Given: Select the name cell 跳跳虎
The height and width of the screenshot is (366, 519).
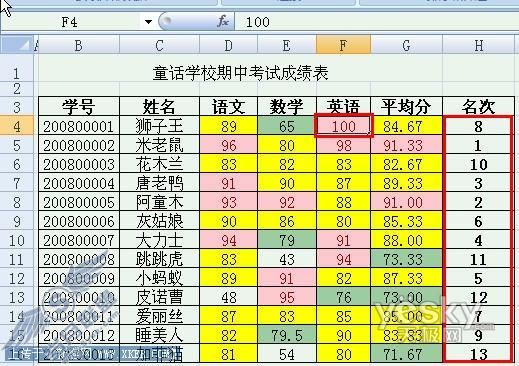Looking at the screenshot, I should point(159,259).
